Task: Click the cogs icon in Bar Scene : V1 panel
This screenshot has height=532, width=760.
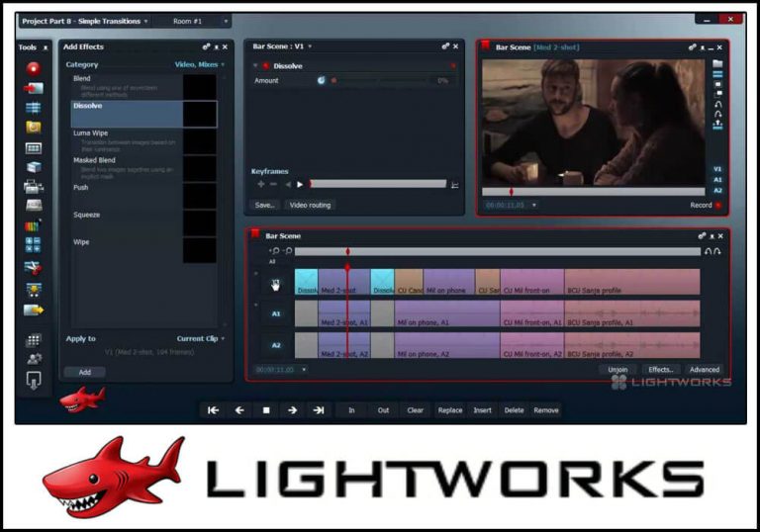Action: 446,46
